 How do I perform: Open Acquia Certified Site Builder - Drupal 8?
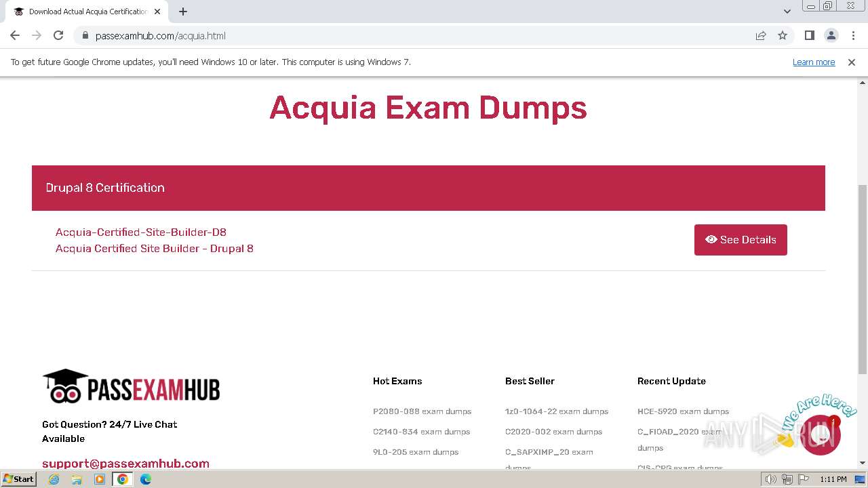coord(155,248)
